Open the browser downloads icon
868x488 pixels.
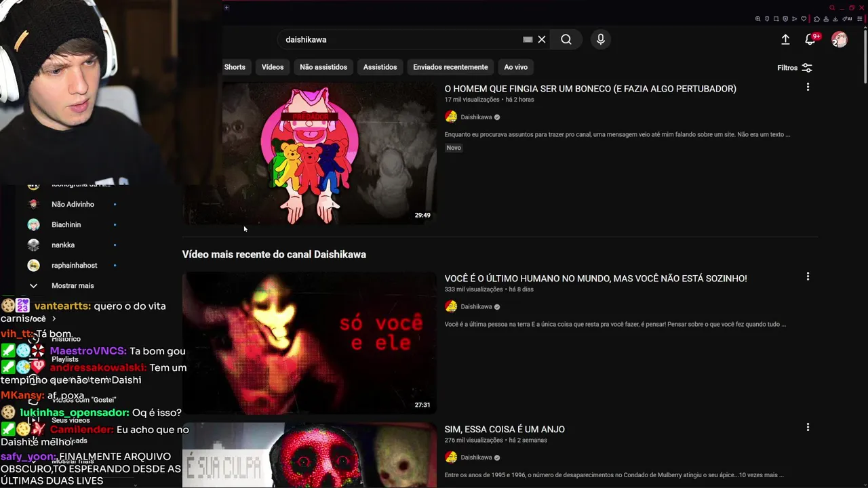(835, 19)
